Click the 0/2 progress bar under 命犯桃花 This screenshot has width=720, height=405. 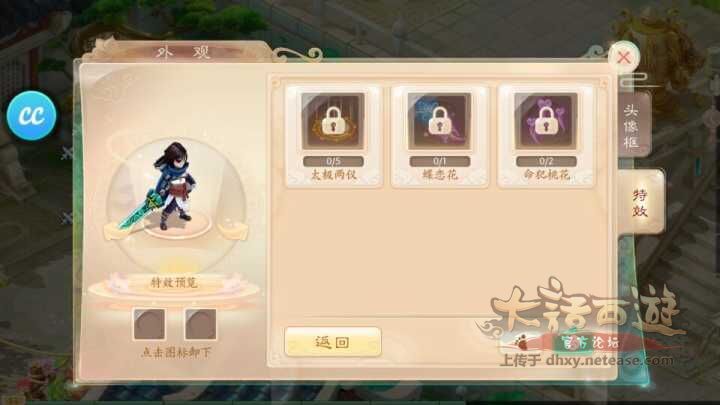(546, 161)
